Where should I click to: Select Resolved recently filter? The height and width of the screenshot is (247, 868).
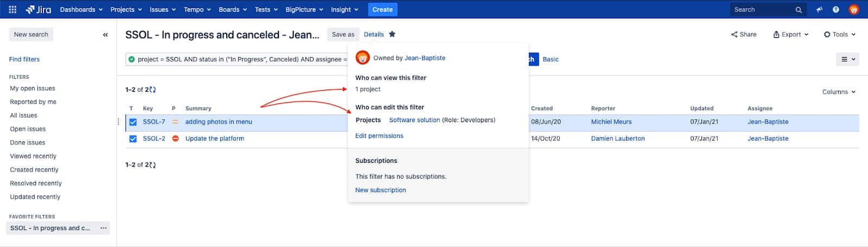tap(36, 183)
